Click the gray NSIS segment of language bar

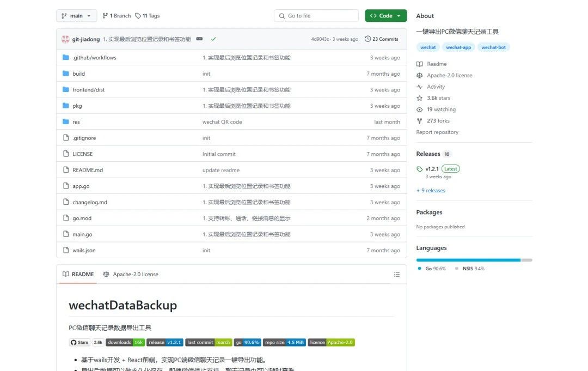pos(527,260)
